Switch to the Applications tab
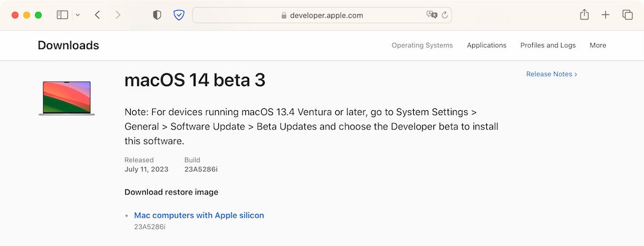The height and width of the screenshot is (246, 644). [487, 45]
